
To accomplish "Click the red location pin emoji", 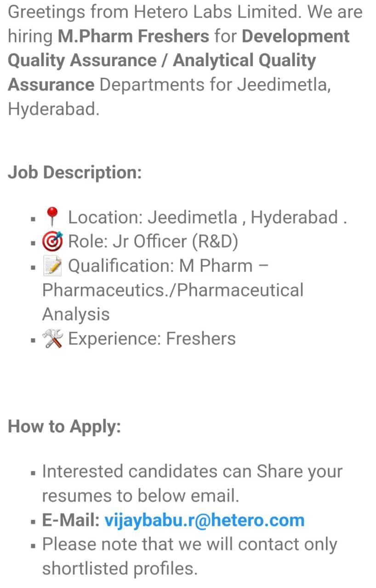I will click(x=53, y=217).
